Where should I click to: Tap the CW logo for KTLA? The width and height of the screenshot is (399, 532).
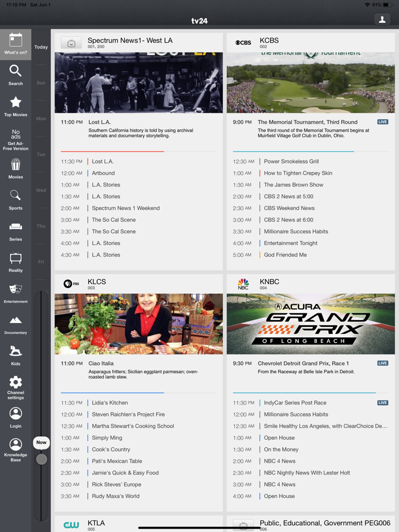71,525
